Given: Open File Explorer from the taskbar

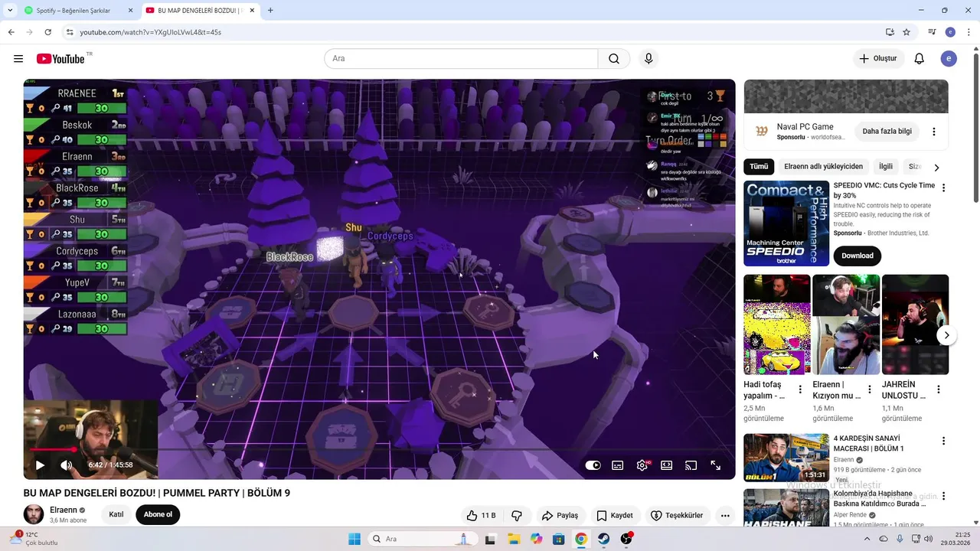Looking at the screenshot, I should coord(513,539).
